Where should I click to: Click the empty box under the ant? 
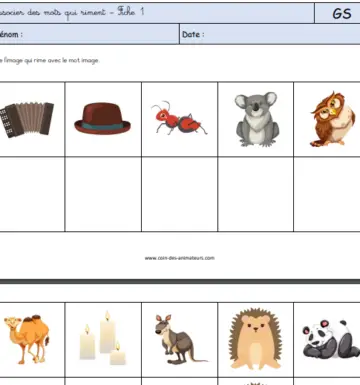pyautogui.click(x=179, y=194)
